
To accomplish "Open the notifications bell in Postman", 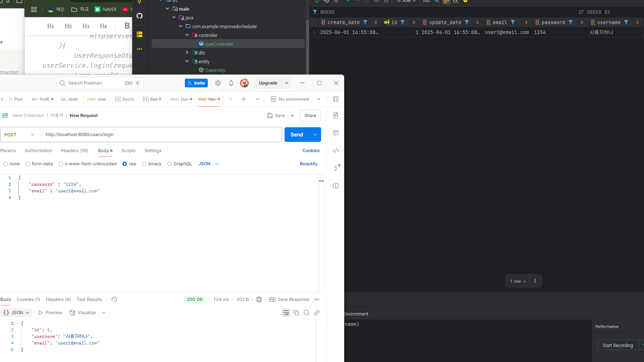I will click(x=231, y=83).
